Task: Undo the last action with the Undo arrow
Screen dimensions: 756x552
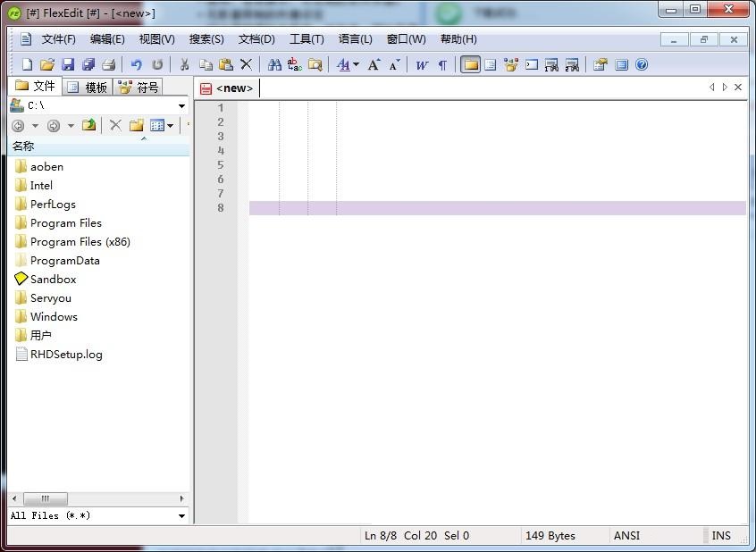Action: pyautogui.click(x=137, y=64)
